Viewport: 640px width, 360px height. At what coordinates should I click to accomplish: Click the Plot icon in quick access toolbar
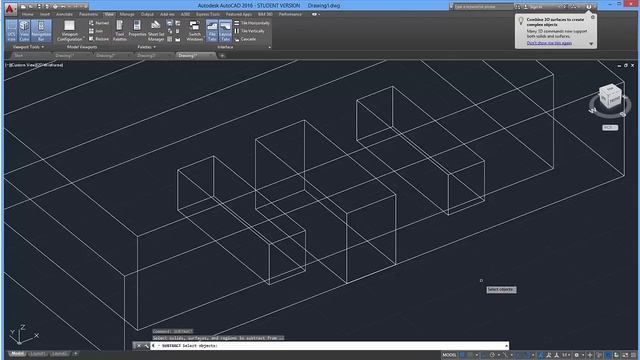pos(55,7)
